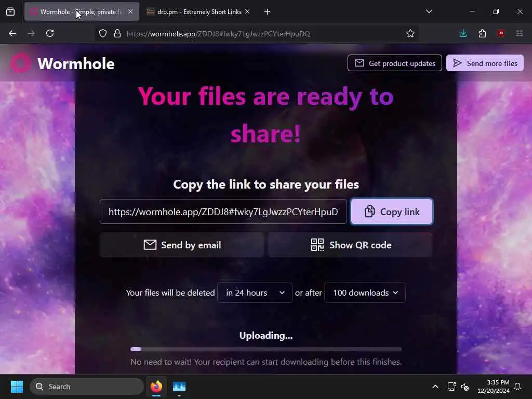Expand the 'in 24 hours' deletion dropdown
Viewport: 532px width, 399px height.
[255, 292]
